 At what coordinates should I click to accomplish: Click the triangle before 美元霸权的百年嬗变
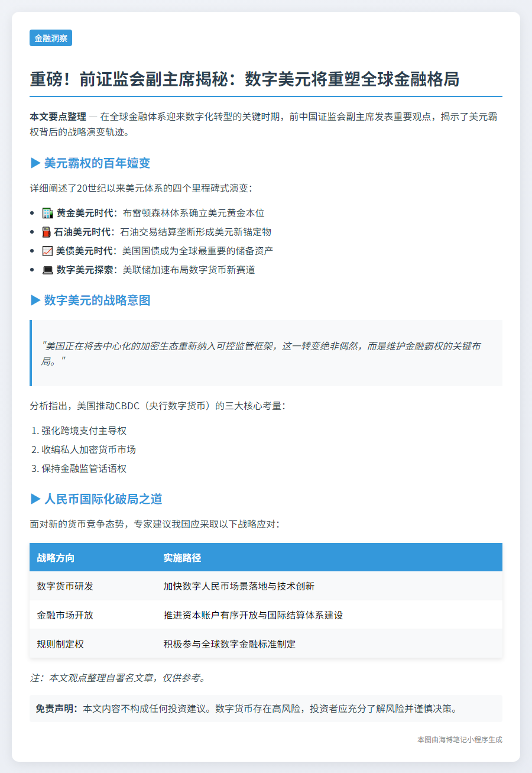tap(35, 163)
